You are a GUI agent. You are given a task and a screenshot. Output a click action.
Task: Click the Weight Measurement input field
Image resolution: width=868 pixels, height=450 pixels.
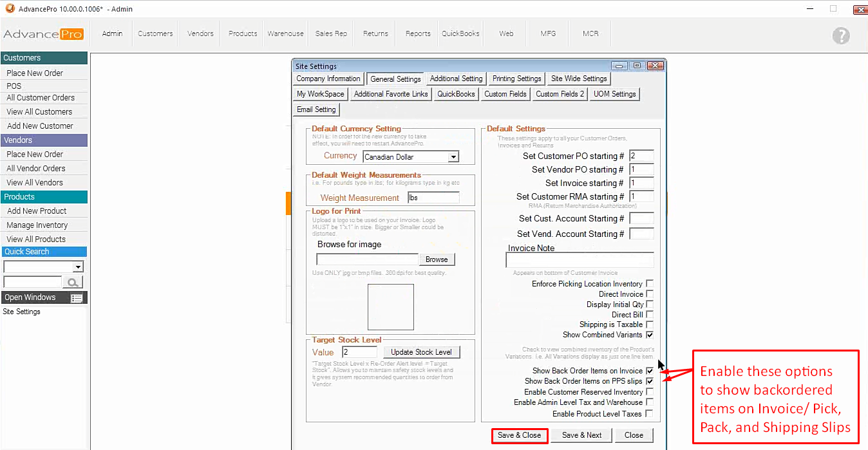(x=433, y=198)
